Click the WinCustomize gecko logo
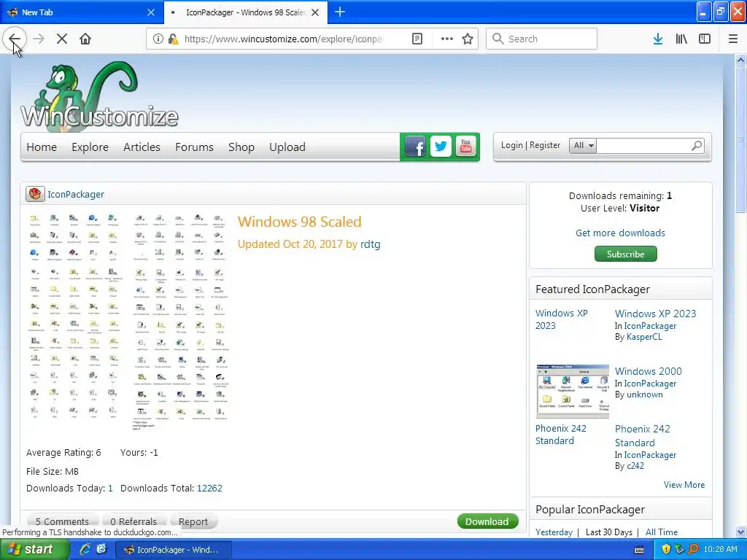Viewport: 747px width, 560px height. [99, 96]
